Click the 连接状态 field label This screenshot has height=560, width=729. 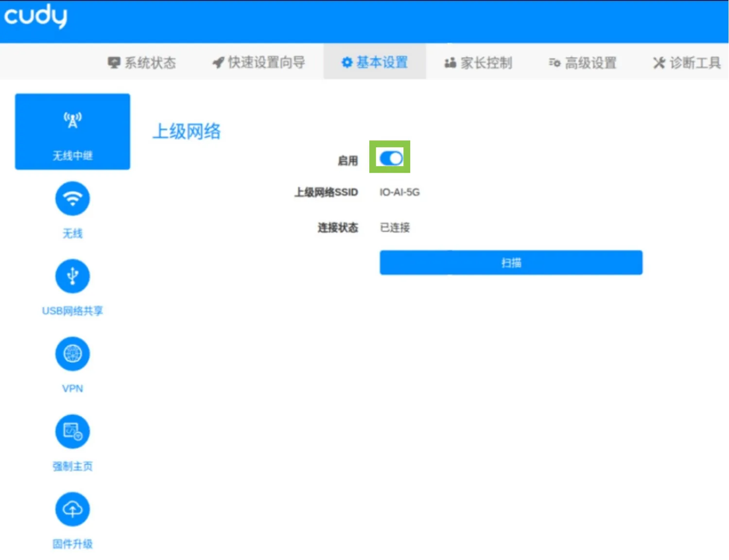[338, 227]
